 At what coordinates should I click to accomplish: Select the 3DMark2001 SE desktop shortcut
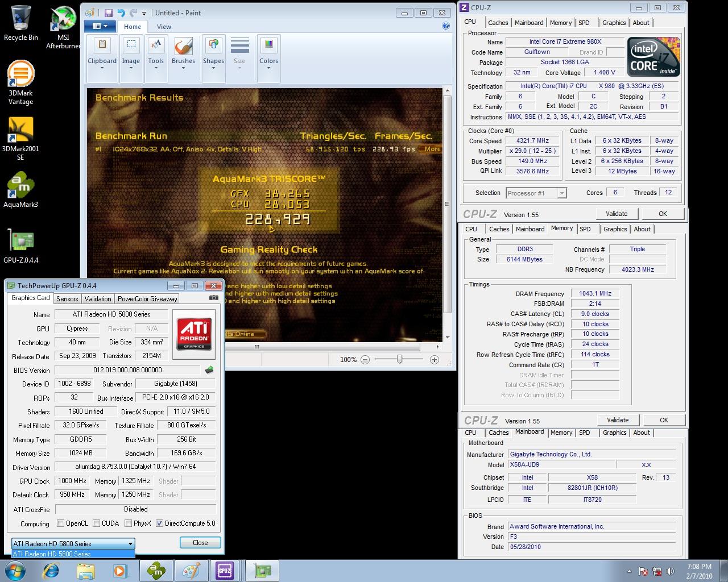click(20, 138)
